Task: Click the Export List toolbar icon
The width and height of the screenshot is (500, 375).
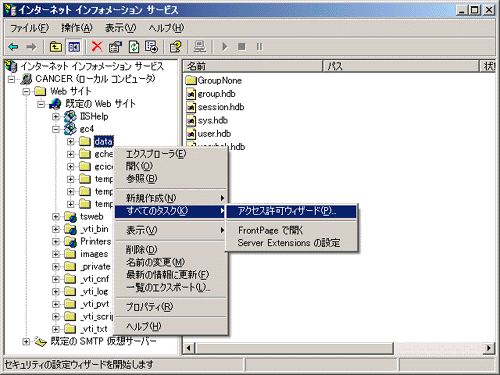Action: 151,47
